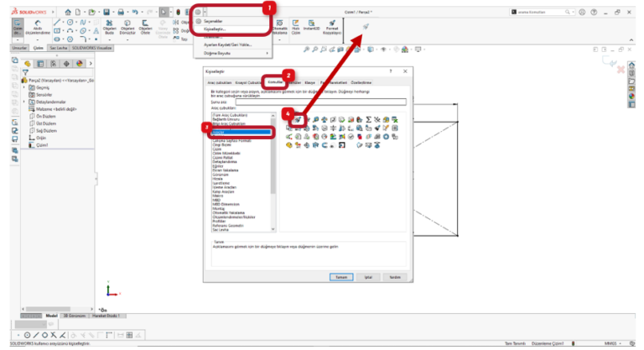Open Düğme Boyutu submenu

coord(231,52)
